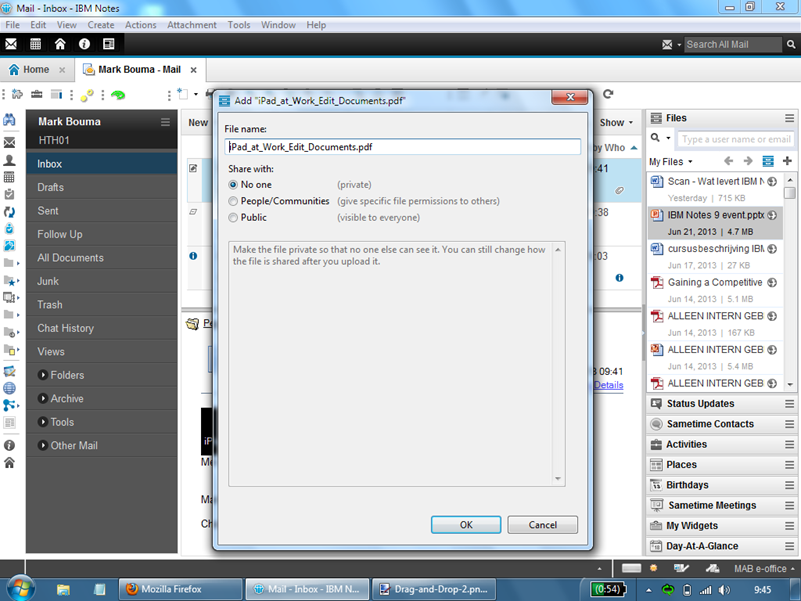Open the Show dropdown
Screen dimensions: 801x601
(x=617, y=123)
